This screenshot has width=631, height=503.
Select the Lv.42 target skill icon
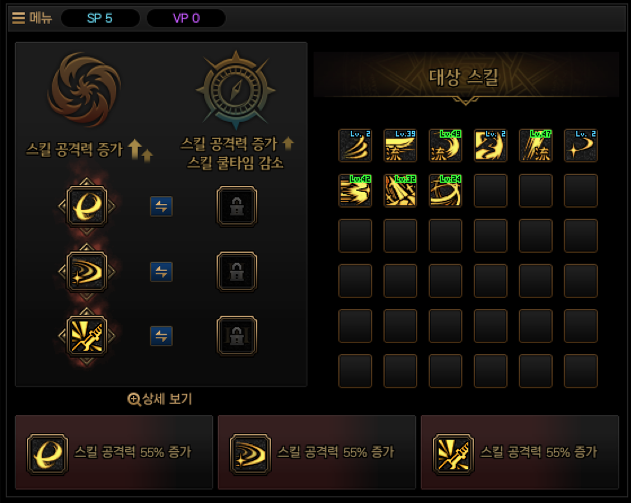click(355, 190)
